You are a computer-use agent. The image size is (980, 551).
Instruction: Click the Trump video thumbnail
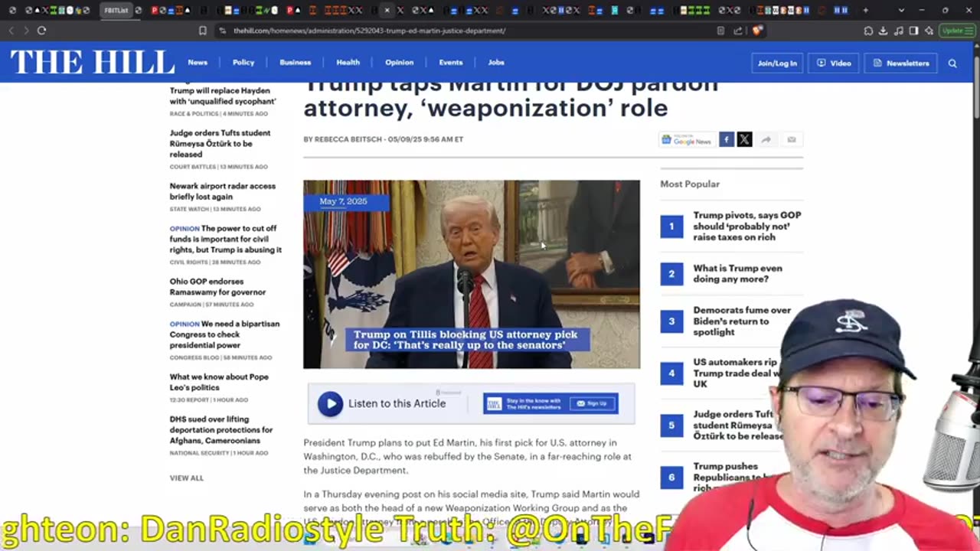pyautogui.click(x=472, y=275)
